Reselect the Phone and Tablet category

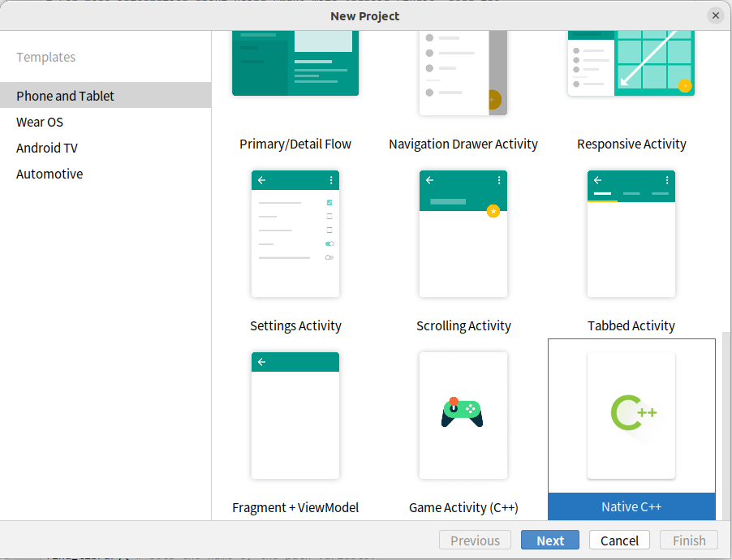point(63,96)
